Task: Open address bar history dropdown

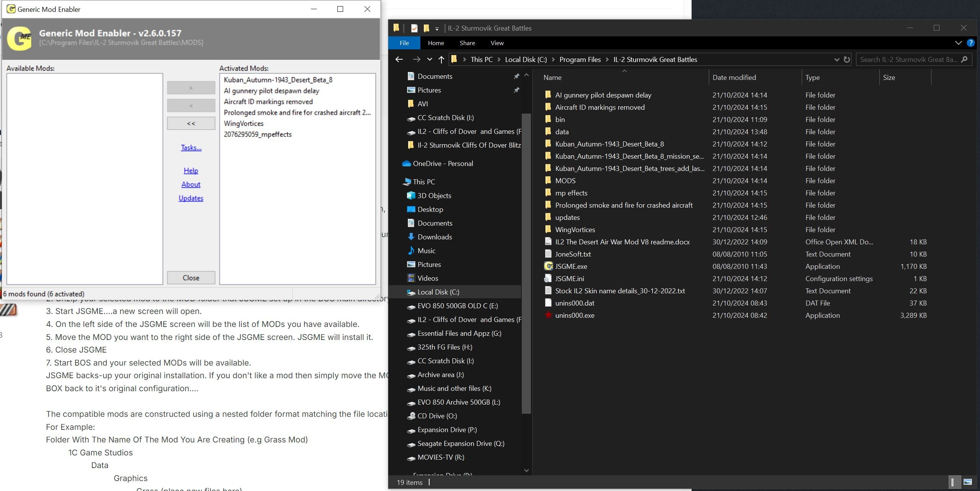Action: point(837,60)
